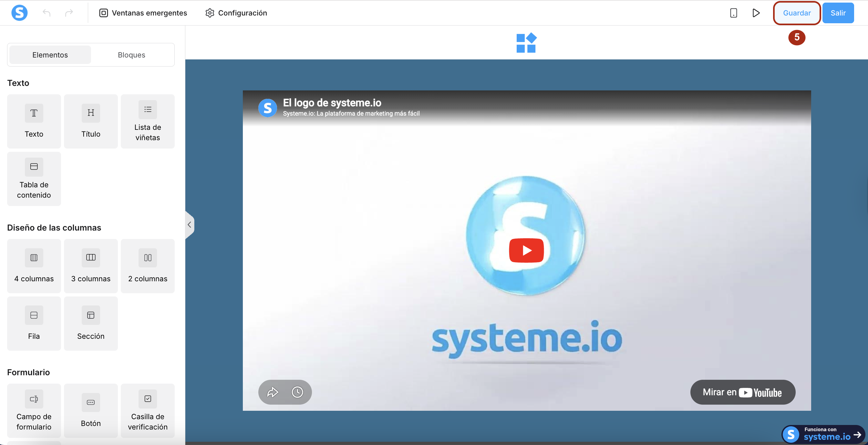Image resolution: width=868 pixels, height=445 pixels.
Task: Choose the 3 columnas layout
Action: pos(91,266)
